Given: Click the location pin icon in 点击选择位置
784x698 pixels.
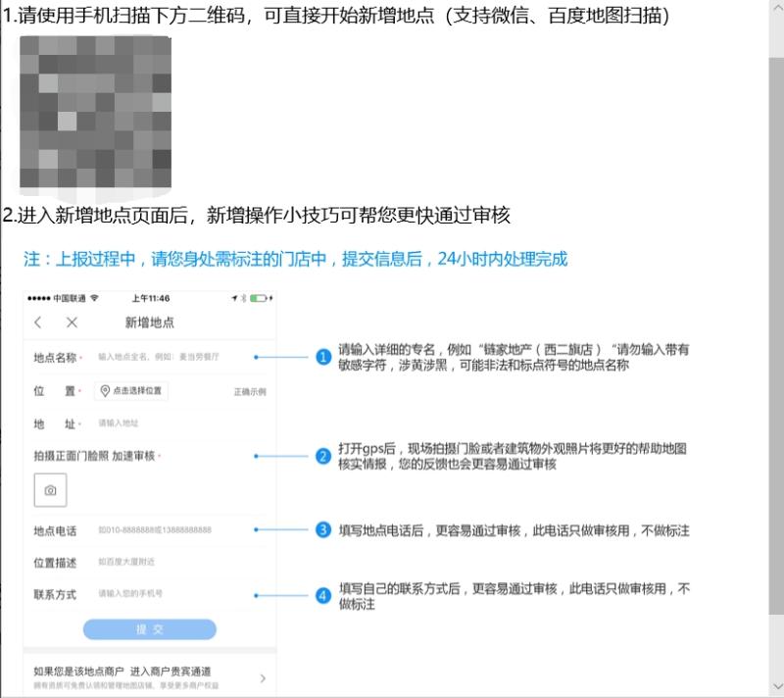Looking at the screenshot, I should 104,389.
